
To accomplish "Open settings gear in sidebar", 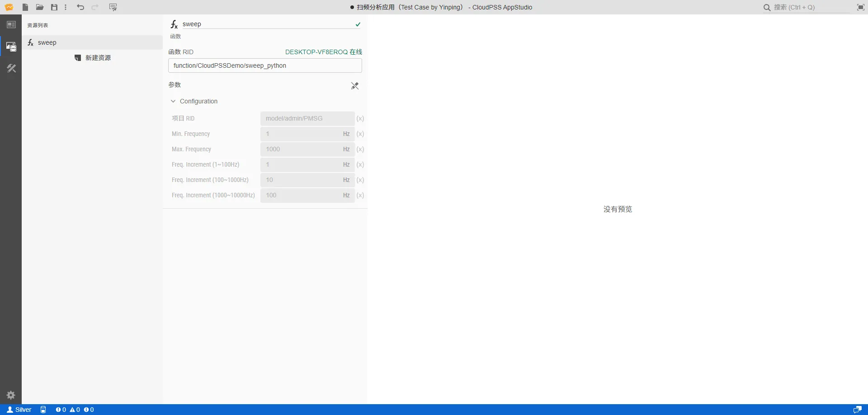I will point(11,395).
